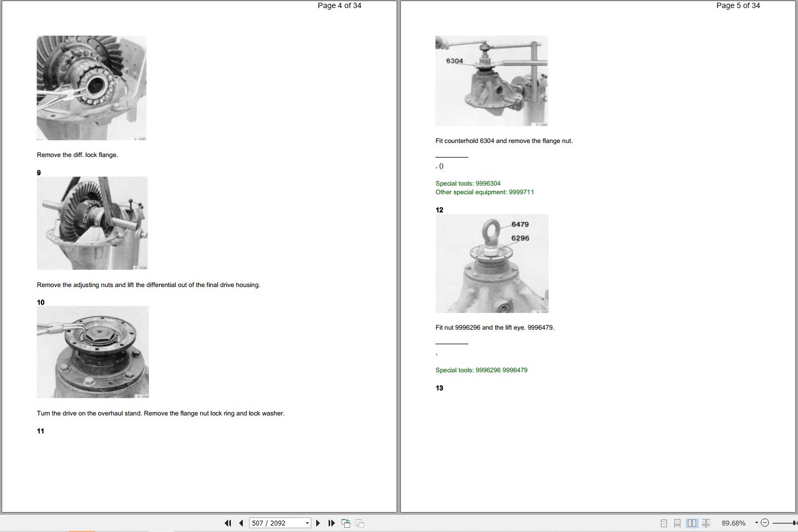The image size is (798, 532).
Task: Switch to continuous facing pages layout
Action: click(x=706, y=523)
